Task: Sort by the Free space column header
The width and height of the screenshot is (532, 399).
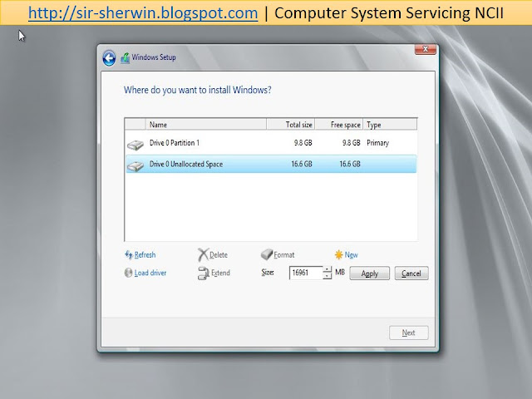Action: (339, 125)
